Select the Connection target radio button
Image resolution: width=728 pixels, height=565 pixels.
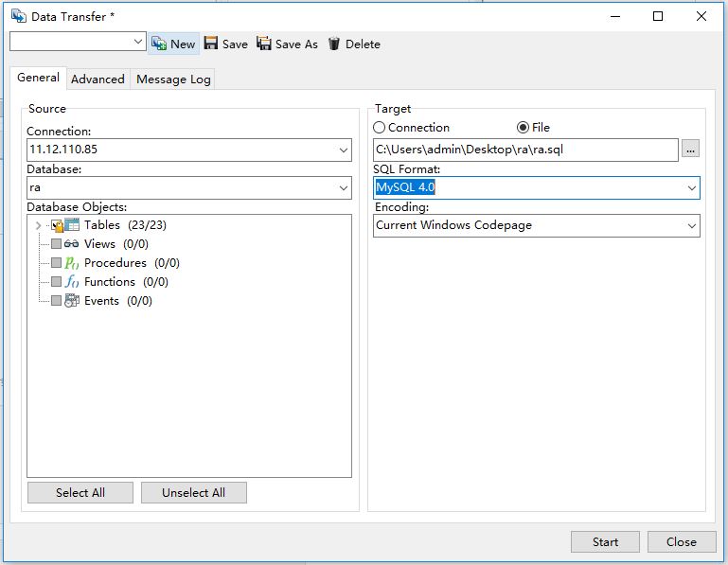pos(379,127)
